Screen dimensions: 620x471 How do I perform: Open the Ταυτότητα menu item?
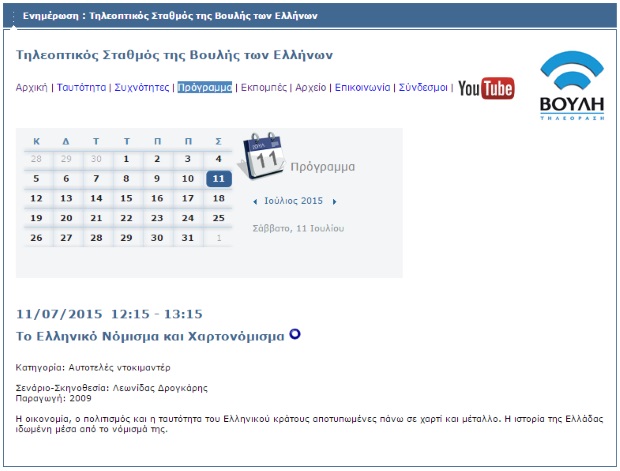tap(81, 88)
